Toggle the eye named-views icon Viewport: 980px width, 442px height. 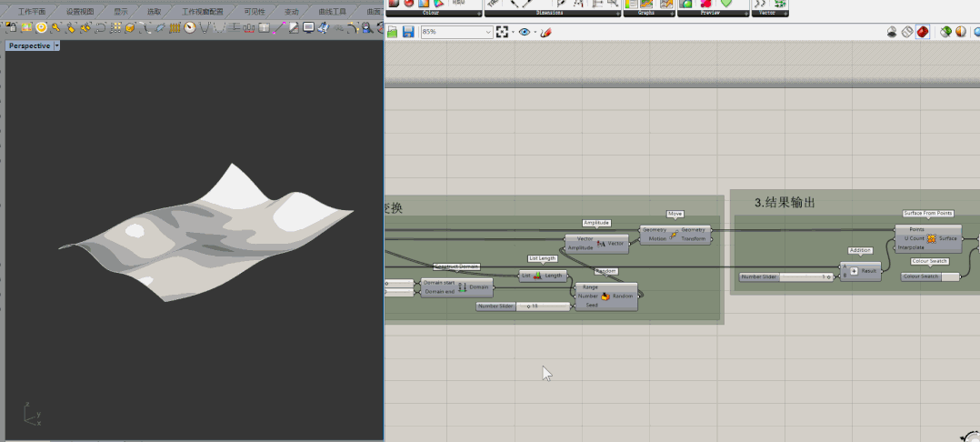pos(525,32)
